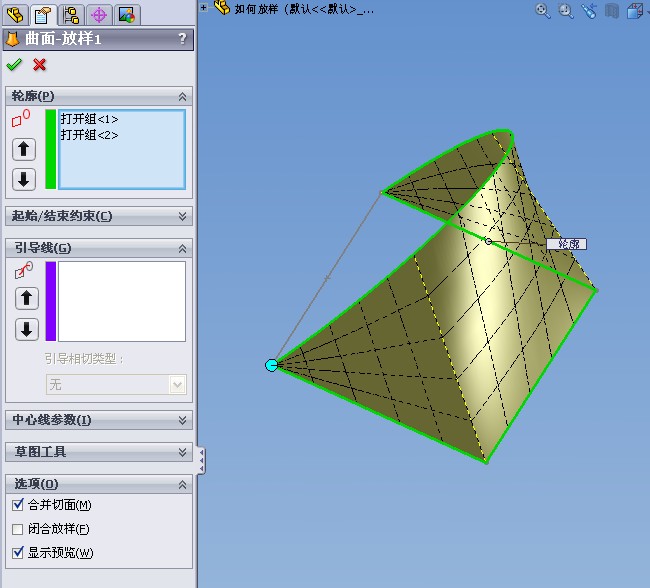
Task: Expand the flyout design tree plus sign
Action: [204, 7]
